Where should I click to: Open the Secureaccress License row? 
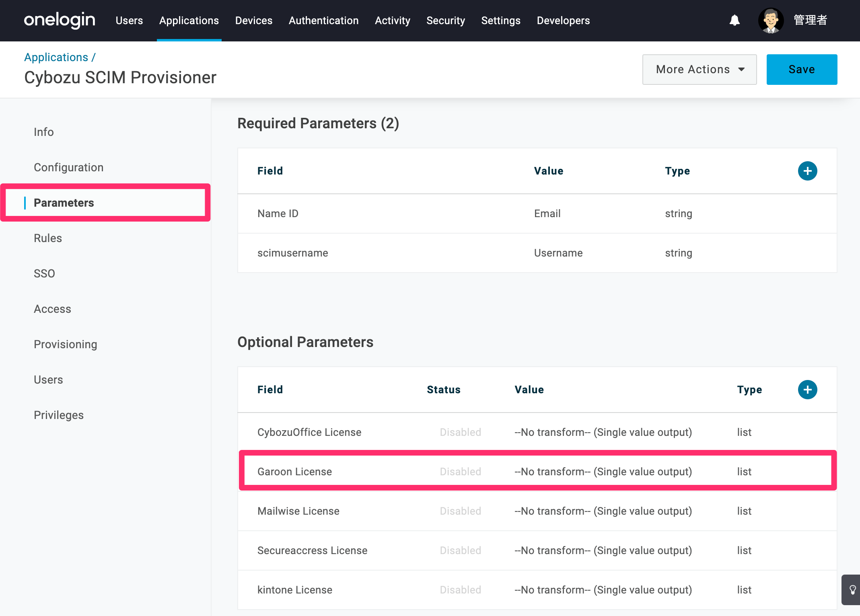click(x=537, y=550)
